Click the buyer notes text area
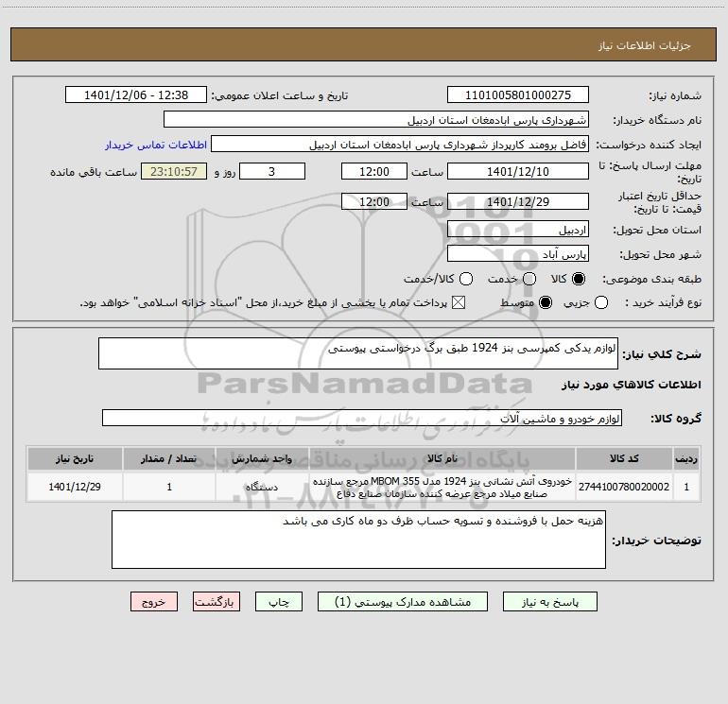This screenshot has width=728, height=704. pyautogui.click(x=358, y=540)
